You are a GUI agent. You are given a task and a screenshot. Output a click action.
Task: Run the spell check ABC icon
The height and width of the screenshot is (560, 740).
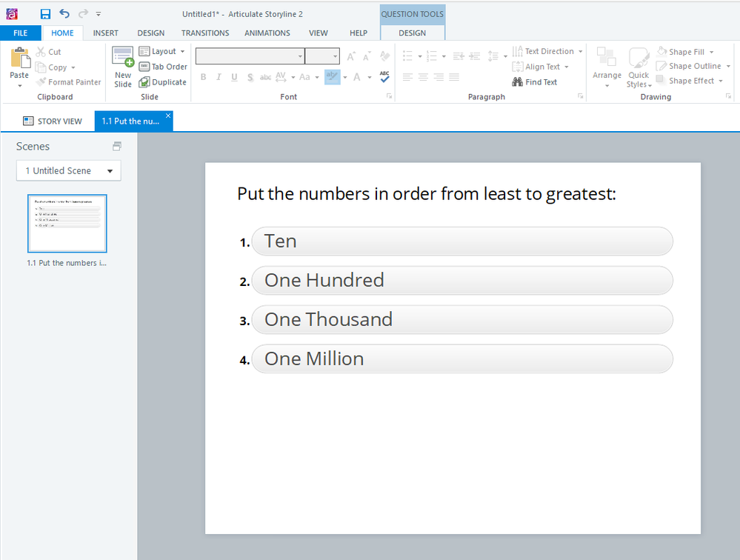[384, 77]
